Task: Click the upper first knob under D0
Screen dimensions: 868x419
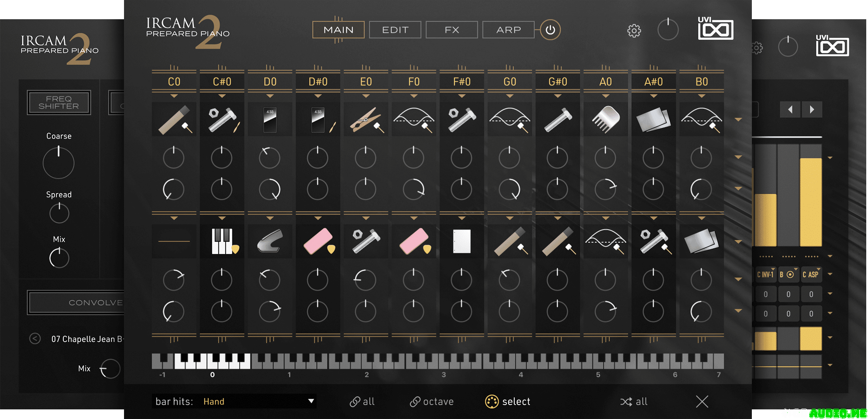Action: pos(269,158)
